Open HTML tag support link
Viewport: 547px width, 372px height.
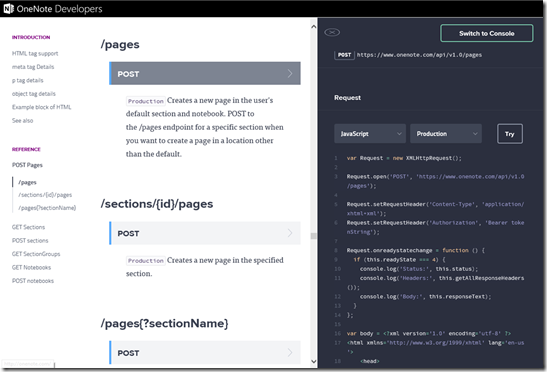click(x=35, y=53)
